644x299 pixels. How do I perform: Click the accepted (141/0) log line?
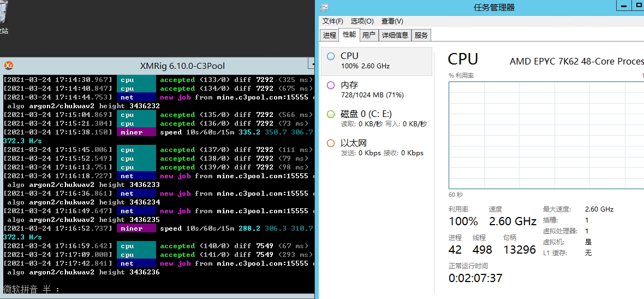(x=158, y=255)
